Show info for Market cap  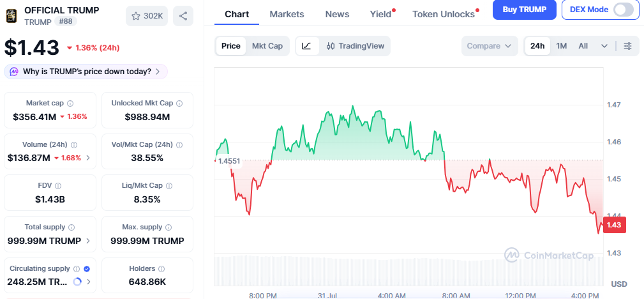[x=70, y=103]
